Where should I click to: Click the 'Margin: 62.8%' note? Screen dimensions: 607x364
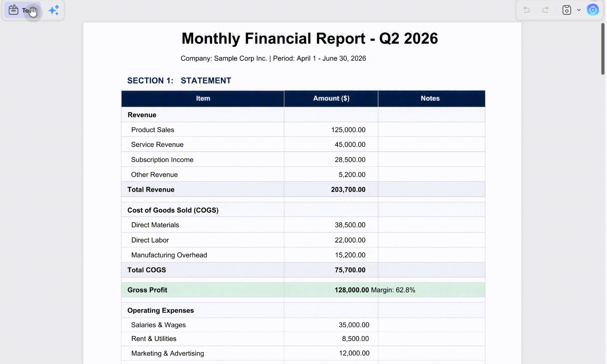click(x=393, y=290)
